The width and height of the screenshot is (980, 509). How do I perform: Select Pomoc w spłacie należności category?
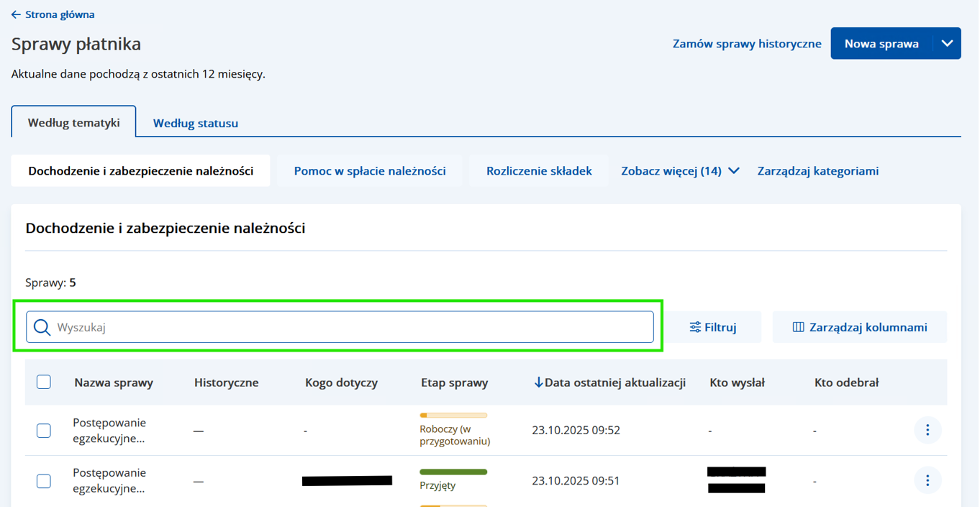click(x=370, y=171)
